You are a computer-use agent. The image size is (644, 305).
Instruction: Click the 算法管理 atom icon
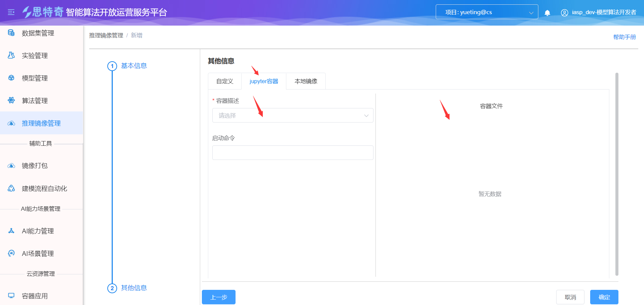11,100
